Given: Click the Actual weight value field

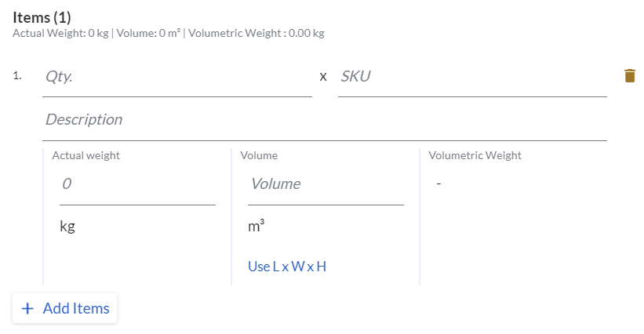Looking at the screenshot, I should pos(136,184).
